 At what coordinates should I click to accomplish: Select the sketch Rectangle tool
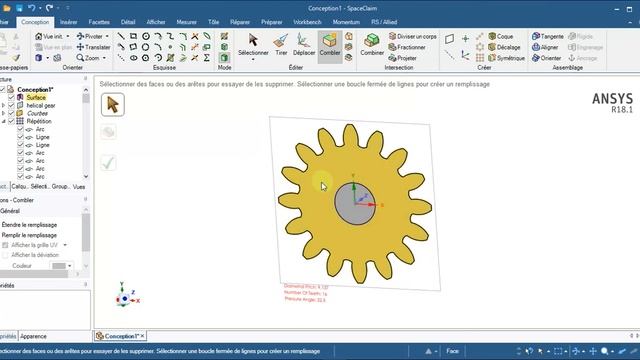click(133, 36)
